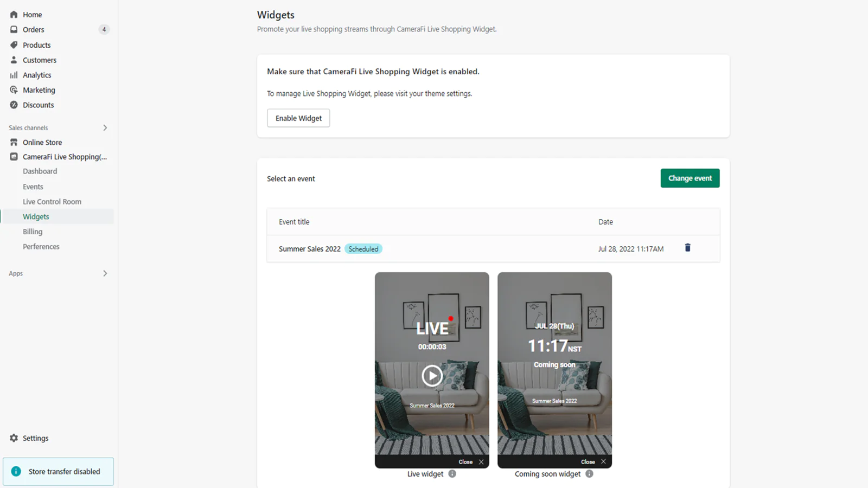Open Orders with 4 pending badge

coord(34,30)
